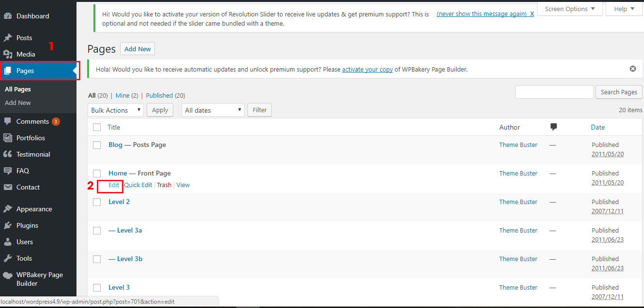Click the Contact envelope icon
Screen dimensions: 644x308
8,187
